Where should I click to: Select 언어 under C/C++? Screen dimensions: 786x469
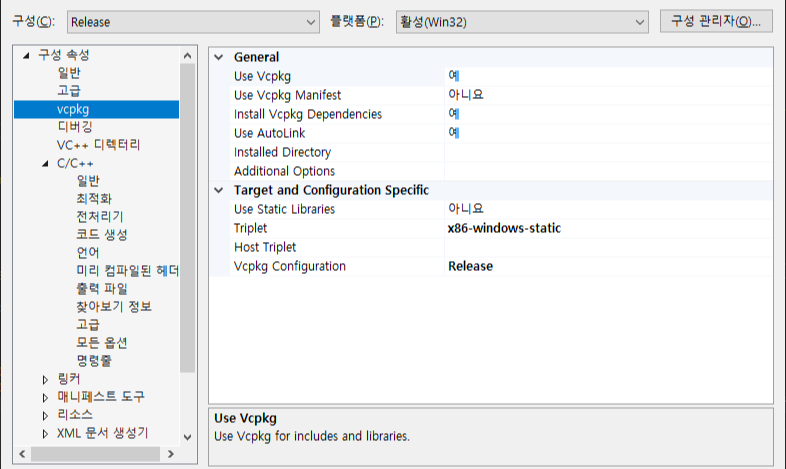coord(88,253)
